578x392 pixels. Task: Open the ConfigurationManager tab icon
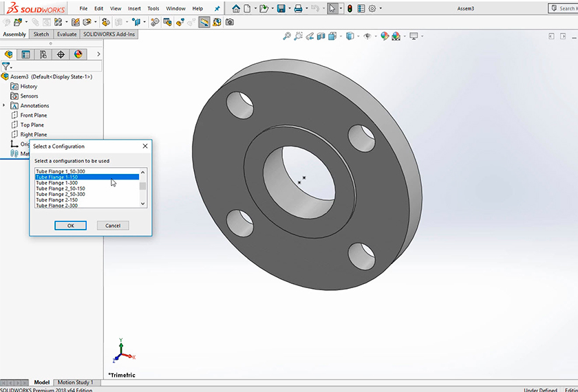click(x=43, y=54)
